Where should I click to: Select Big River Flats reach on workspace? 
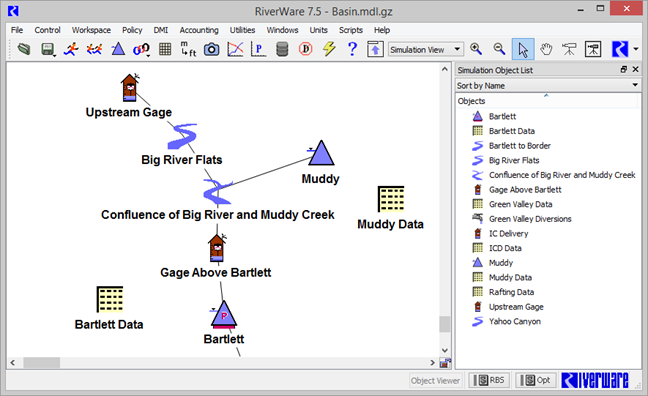click(182, 136)
